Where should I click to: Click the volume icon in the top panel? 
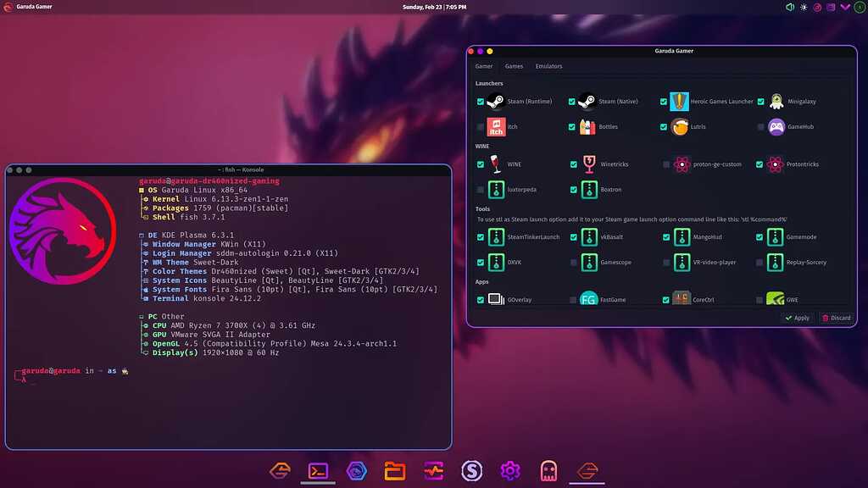point(792,7)
